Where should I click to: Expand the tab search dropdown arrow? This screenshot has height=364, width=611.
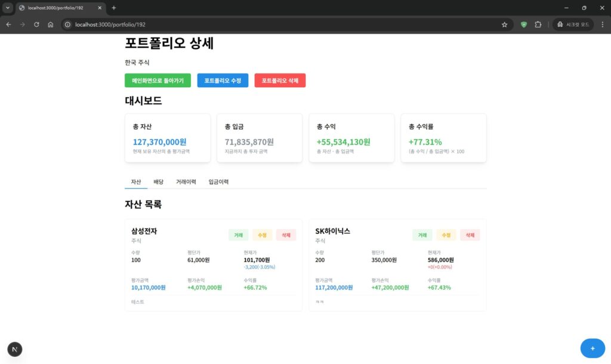(x=8, y=8)
